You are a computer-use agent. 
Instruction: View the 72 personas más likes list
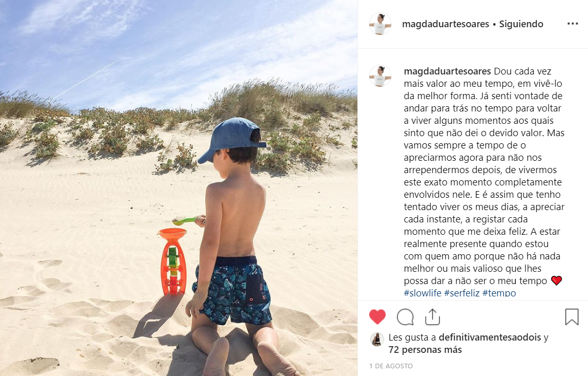(425, 350)
